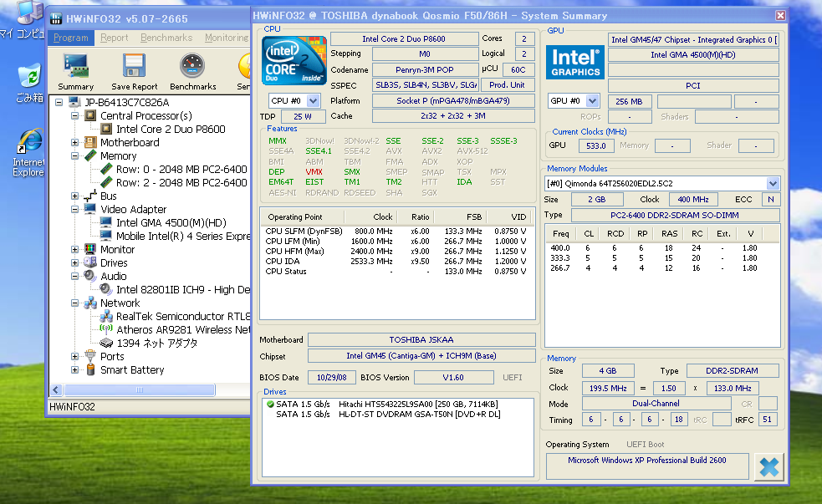Collapse the JP-B6413C7C826A root node
The width and height of the screenshot is (822, 504).
click(59, 102)
